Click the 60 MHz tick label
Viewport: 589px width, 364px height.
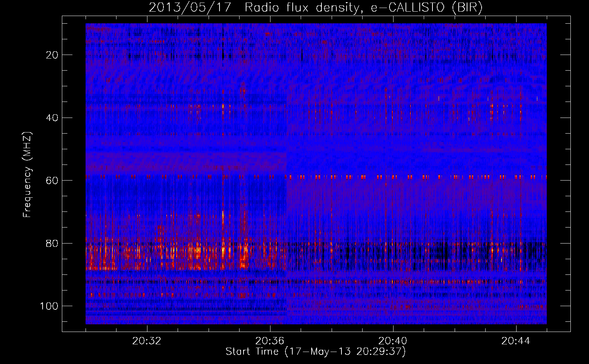(52, 181)
